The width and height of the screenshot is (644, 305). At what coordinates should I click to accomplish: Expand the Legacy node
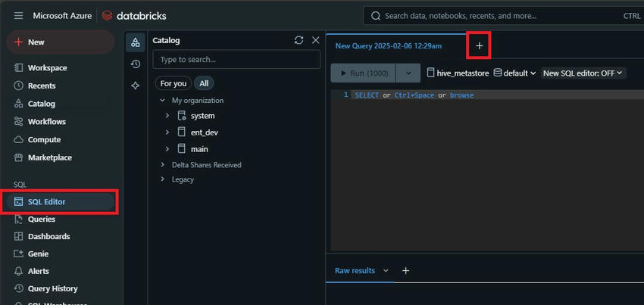tap(163, 179)
